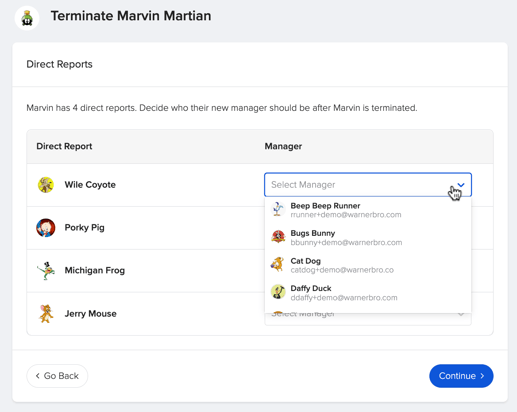This screenshot has height=412, width=517.
Task: Click the ddaffy+demo@warnerbro.com email
Action: pos(344,298)
